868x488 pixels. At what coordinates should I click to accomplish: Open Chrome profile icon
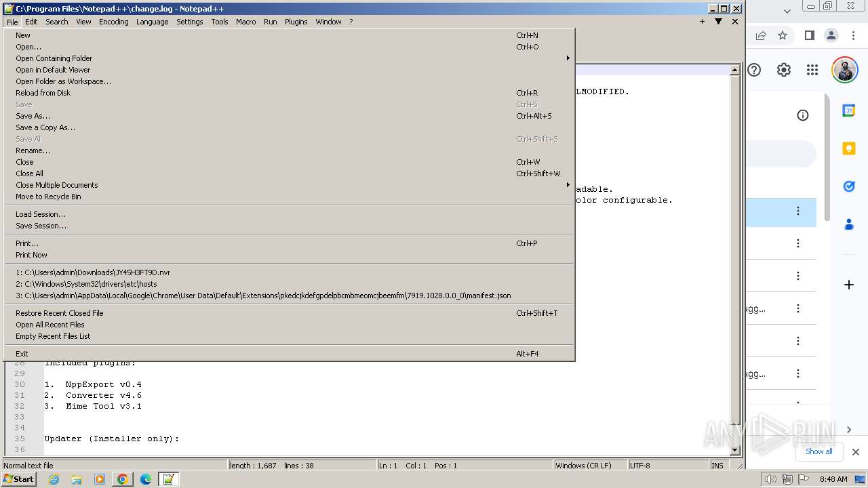tap(831, 35)
